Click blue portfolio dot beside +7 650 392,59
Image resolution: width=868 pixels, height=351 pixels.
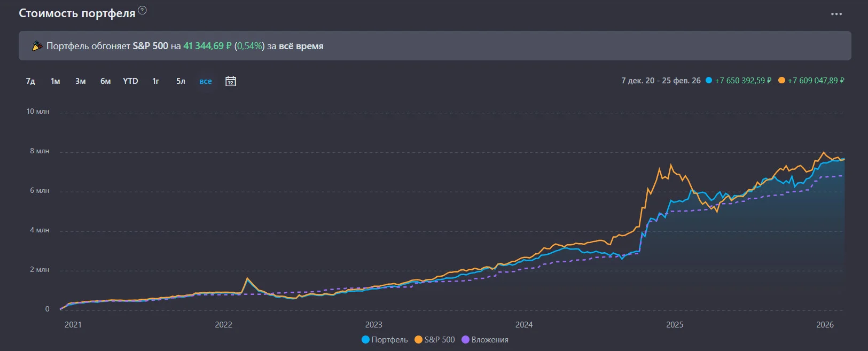[x=709, y=81]
